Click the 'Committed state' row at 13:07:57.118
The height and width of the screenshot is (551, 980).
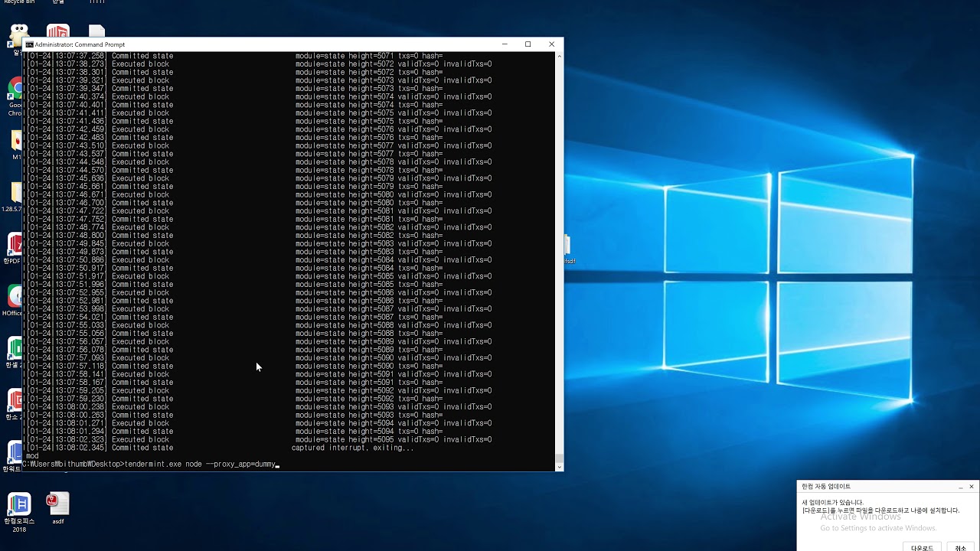click(x=234, y=366)
